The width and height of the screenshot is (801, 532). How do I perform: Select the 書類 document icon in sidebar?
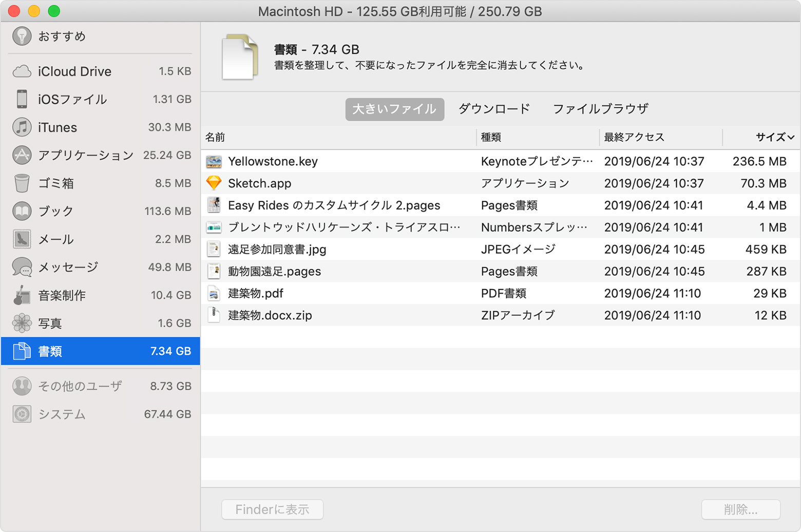click(22, 351)
